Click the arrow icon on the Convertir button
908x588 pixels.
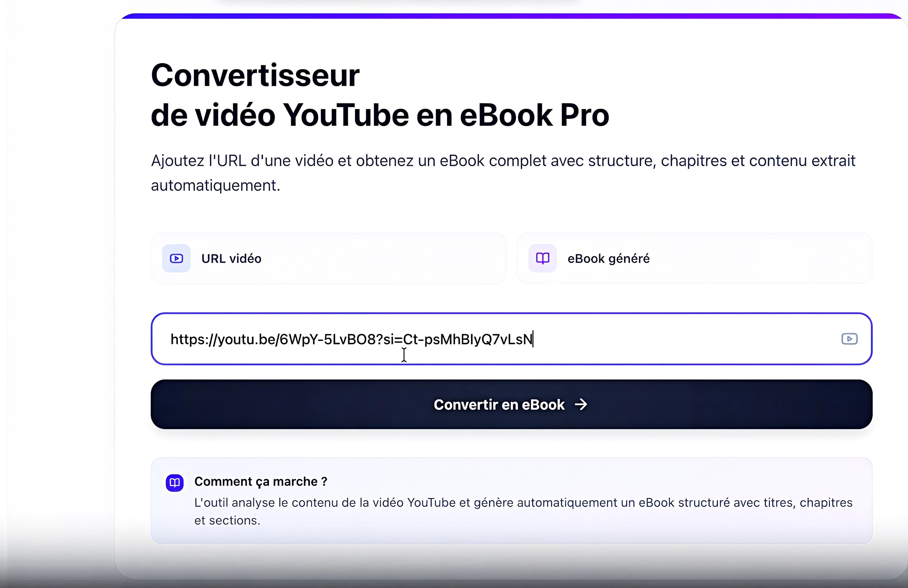[x=581, y=404]
